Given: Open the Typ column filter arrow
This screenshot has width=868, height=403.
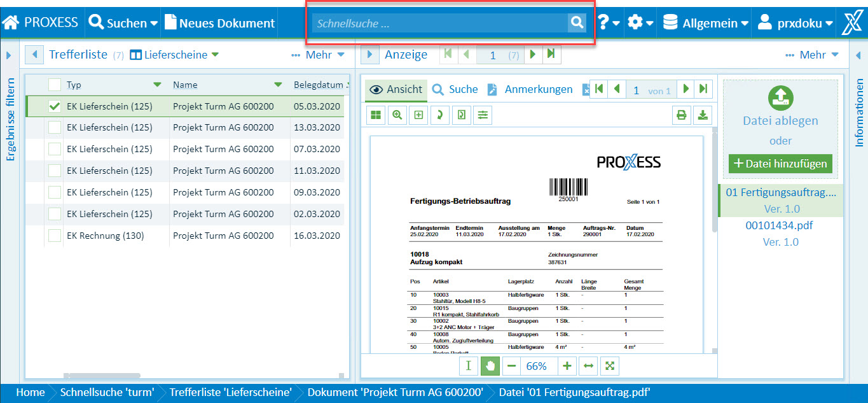Looking at the screenshot, I should 157,85.
